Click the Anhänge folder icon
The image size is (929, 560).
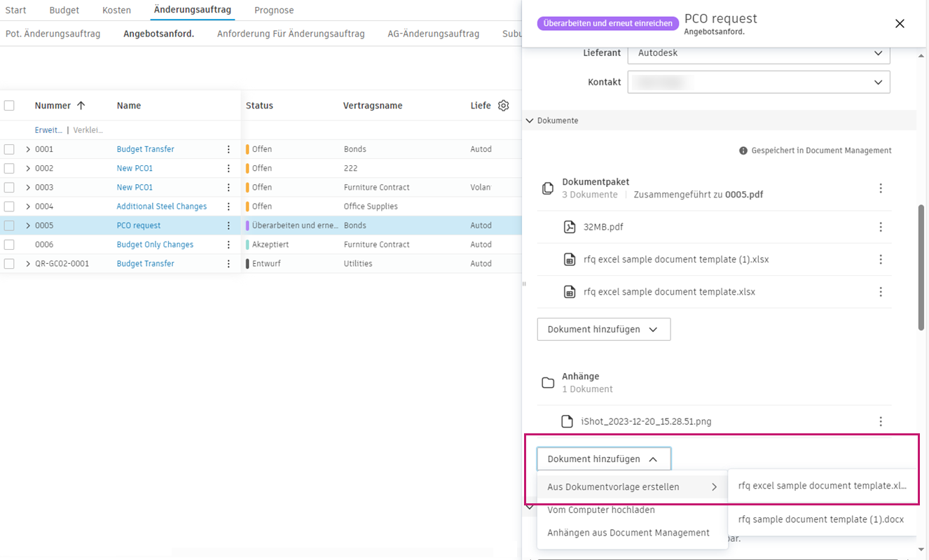click(548, 382)
